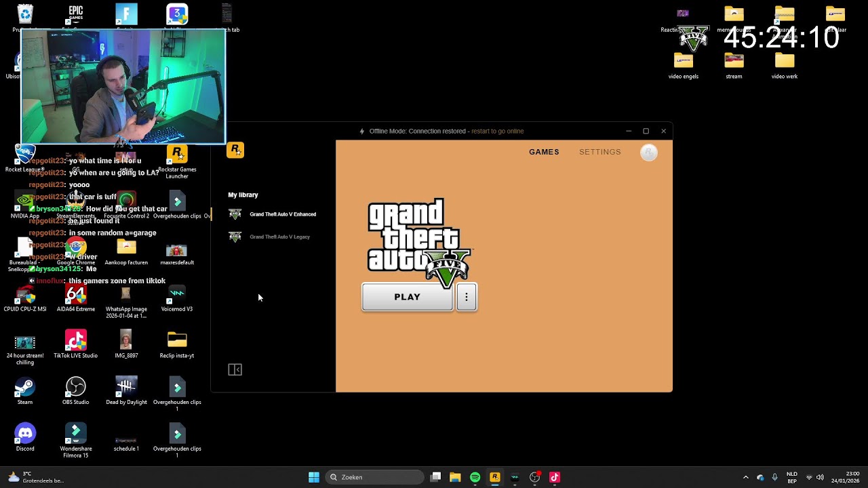Screen dimensions: 868x488
Task: Click the PLAY button for GTA V
Action: click(x=407, y=297)
